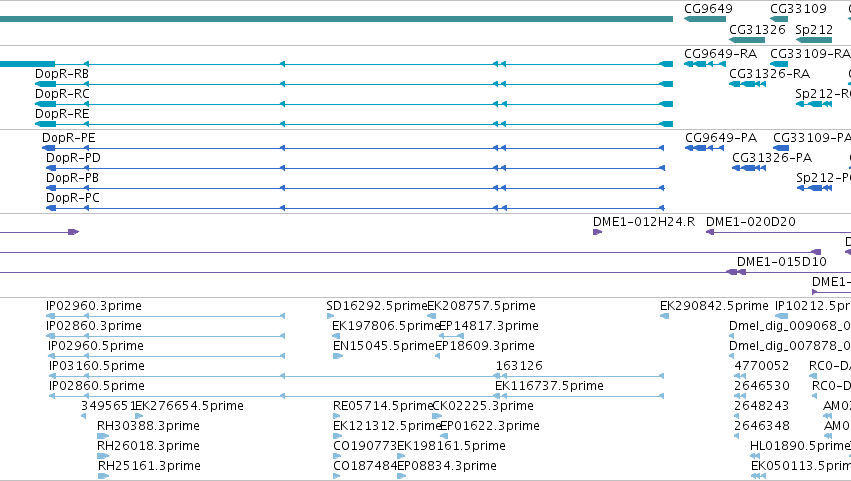This screenshot has height=481, width=851.
Task: Click the CG9649-RA transcript label
Action: pos(720,54)
